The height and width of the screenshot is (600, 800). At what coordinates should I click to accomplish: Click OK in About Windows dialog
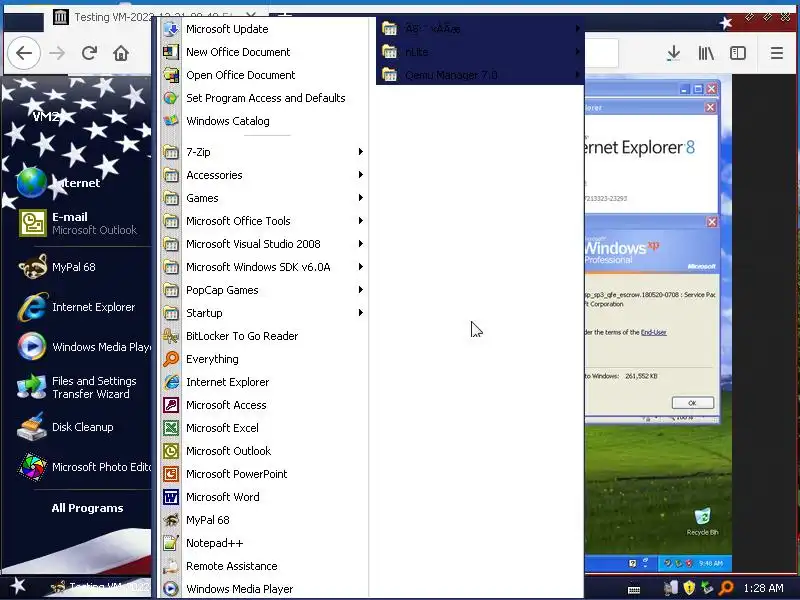692,403
